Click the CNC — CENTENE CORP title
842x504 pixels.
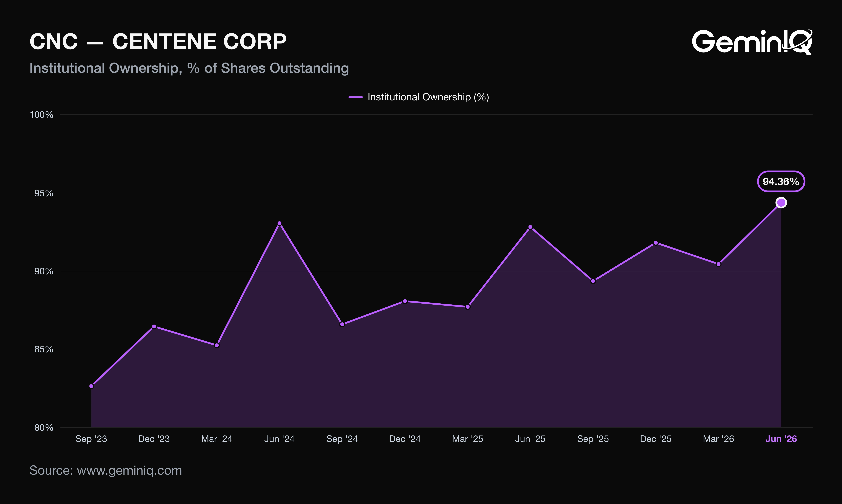[158, 42]
